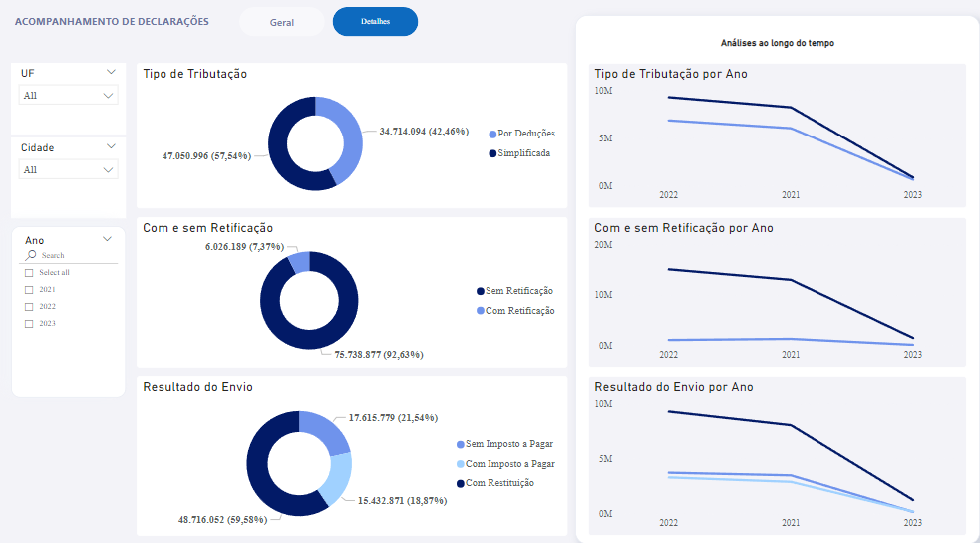This screenshot has height=543, width=980.
Task: Click the Com e sem Retificação chart title
Action: (x=208, y=228)
